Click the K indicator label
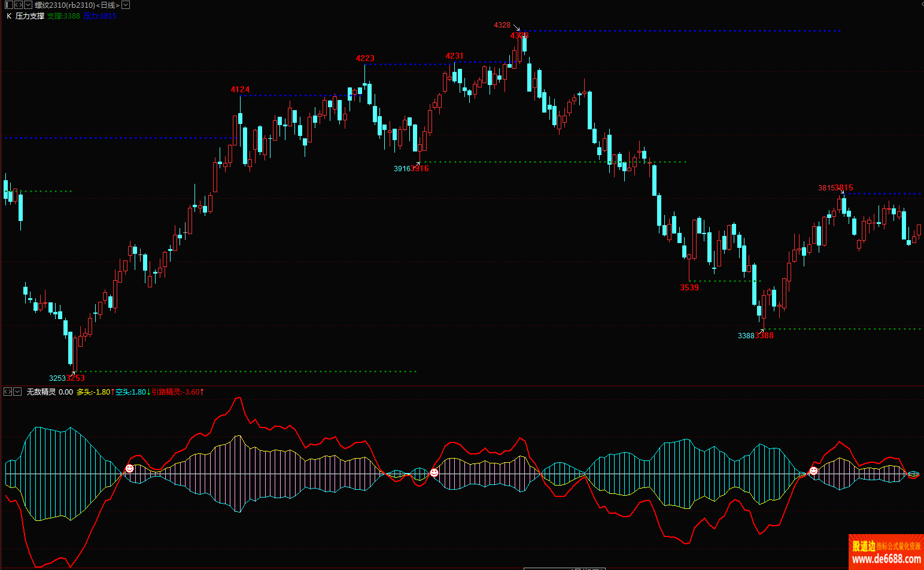The height and width of the screenshot is (570, 924). coord(9,16)
